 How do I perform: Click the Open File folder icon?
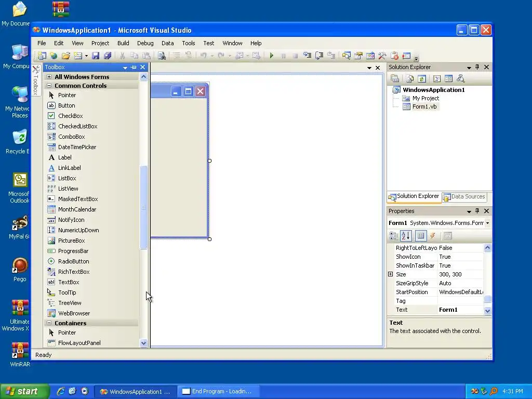66,56
